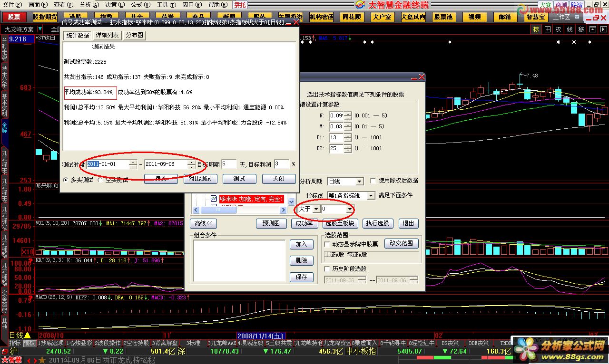
Task: Click the 对比测试 button
Action: [200, 179]
